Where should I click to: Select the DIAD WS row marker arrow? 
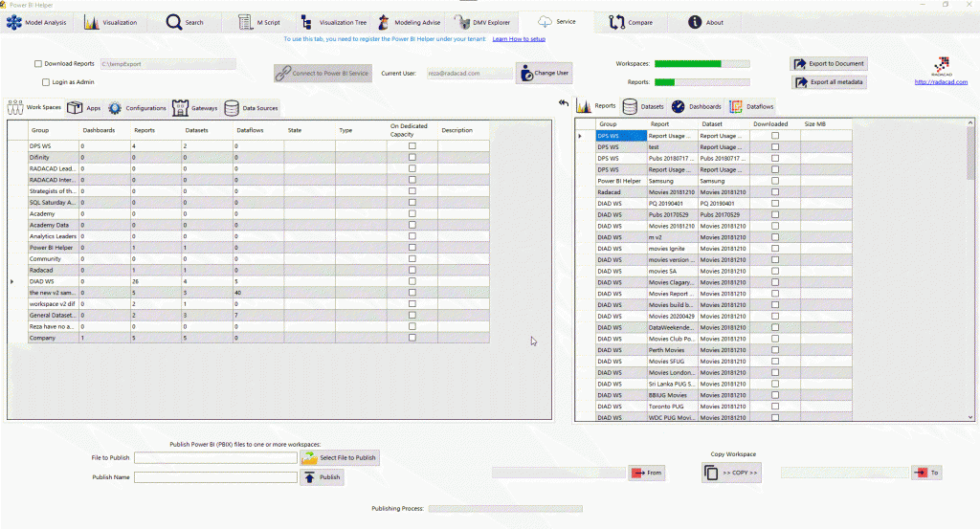[12, 281]
